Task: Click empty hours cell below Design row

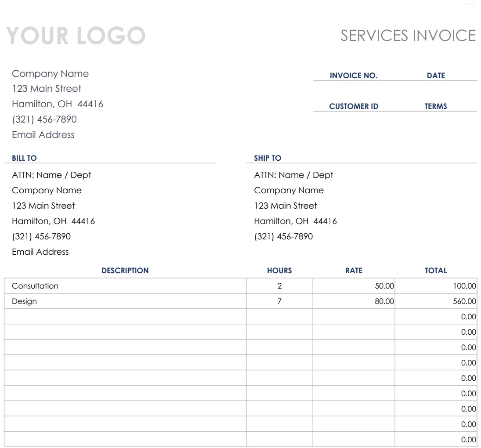Action: click(279, 316)
